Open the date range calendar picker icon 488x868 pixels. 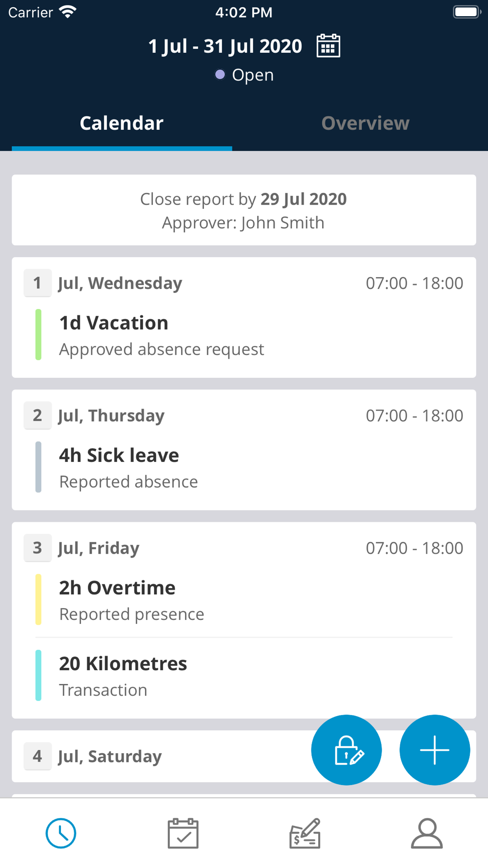328,46
